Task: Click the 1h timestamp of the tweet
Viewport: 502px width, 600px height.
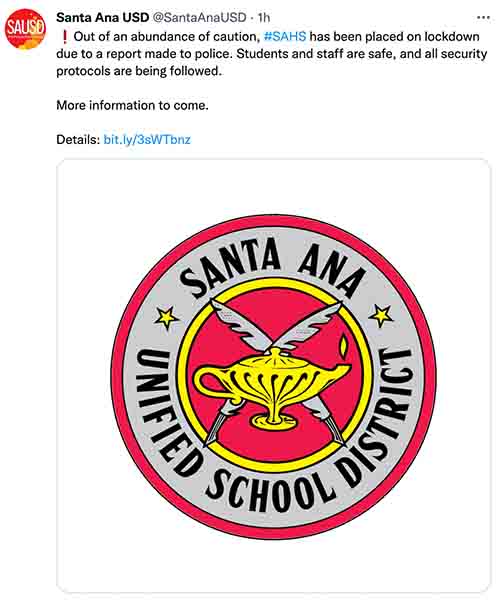Action: (264, 17)
